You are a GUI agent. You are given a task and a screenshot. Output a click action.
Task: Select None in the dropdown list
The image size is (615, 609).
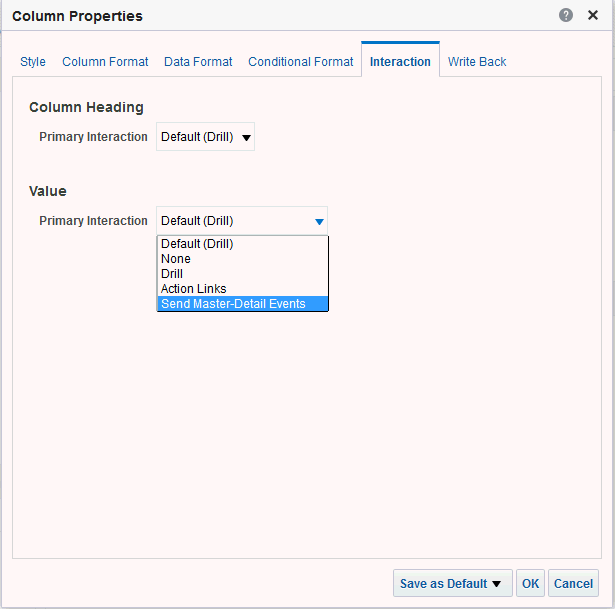(176, 259)
